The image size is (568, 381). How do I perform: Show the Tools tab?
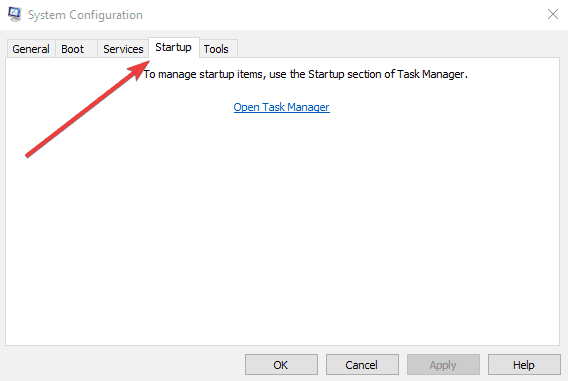tap(216, 49)
